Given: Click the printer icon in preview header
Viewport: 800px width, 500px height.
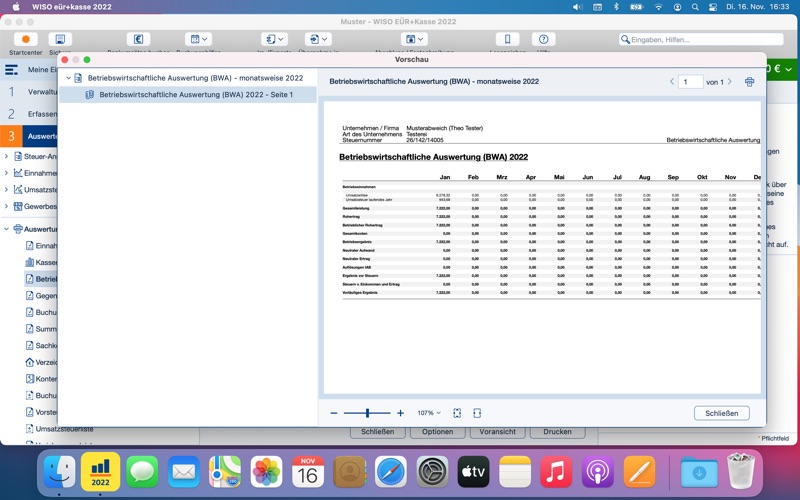Looking at the screenshot, I should pos(749,82).
